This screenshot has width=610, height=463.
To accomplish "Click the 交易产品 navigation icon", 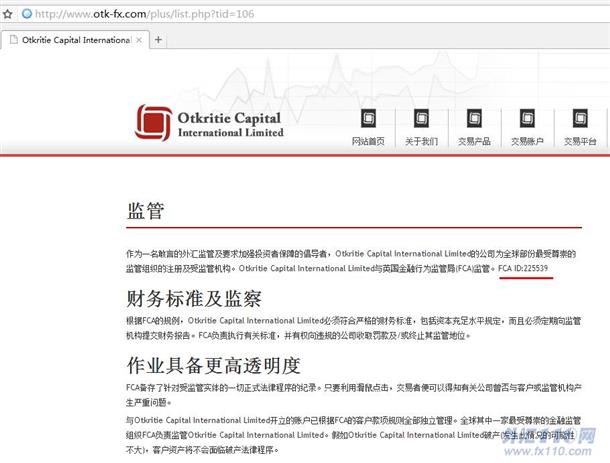I will tap(474, 118).
